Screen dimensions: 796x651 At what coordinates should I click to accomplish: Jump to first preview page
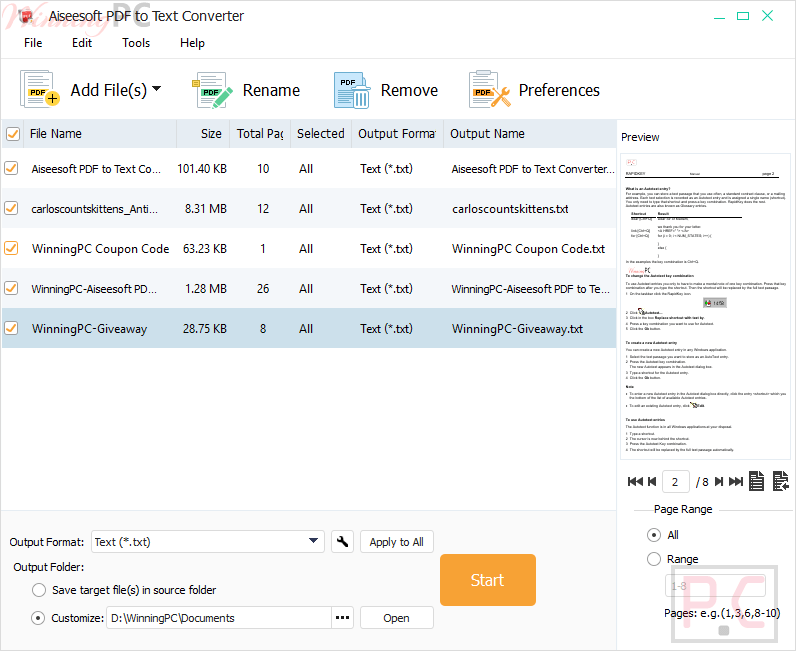click(x=635, y=481)
